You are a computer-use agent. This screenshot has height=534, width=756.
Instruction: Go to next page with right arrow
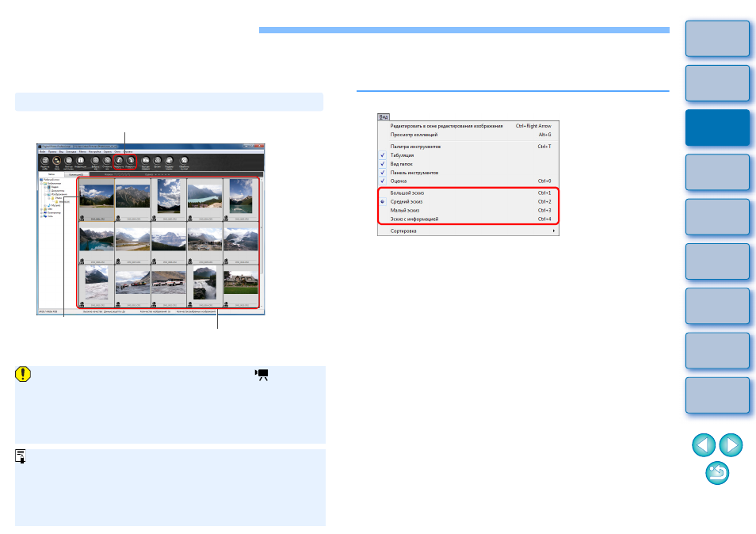(731, 444)
